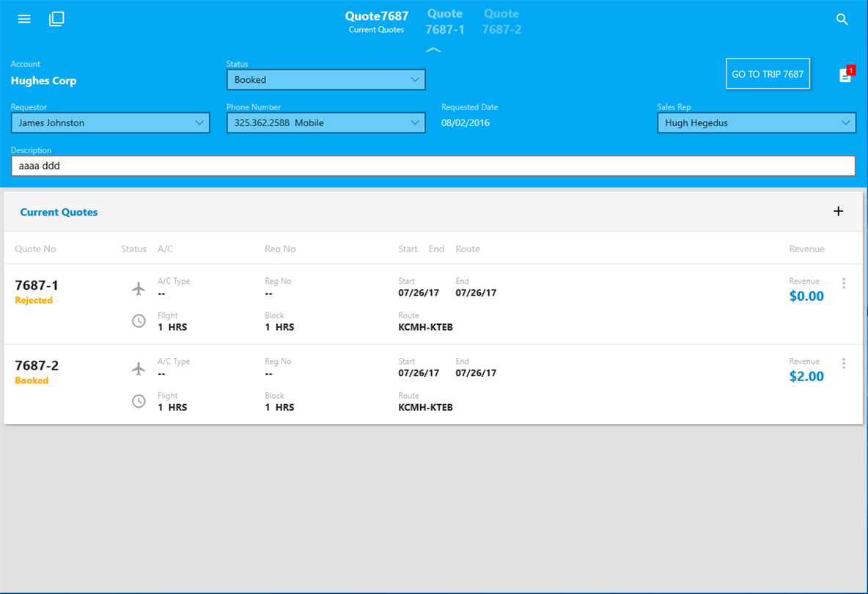Image resolution: width=868 pixels, height=594 pixels.
Task: Click airplane icon in 7687-1 row
Action: (139, 288)
